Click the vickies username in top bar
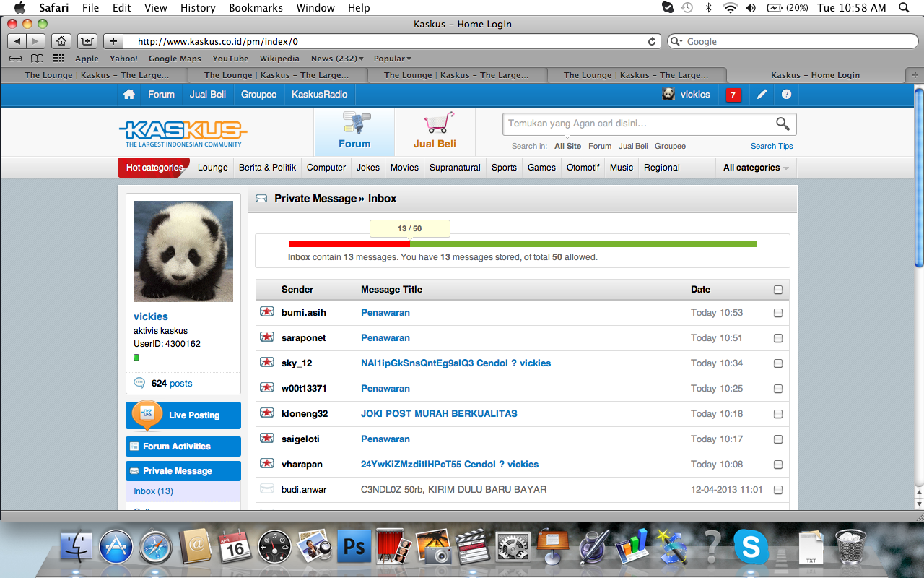The height and width of the screenshot is (578, 924). click(x=695, y=95)
